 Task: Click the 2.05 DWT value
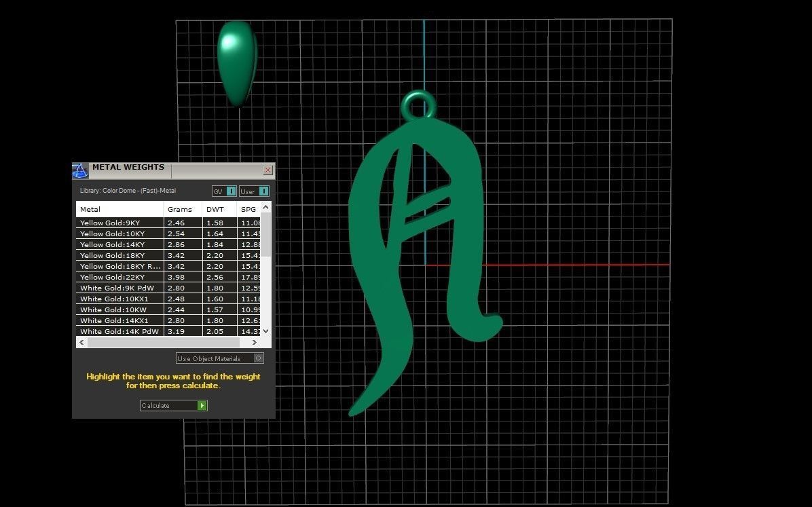coord(215,331)
